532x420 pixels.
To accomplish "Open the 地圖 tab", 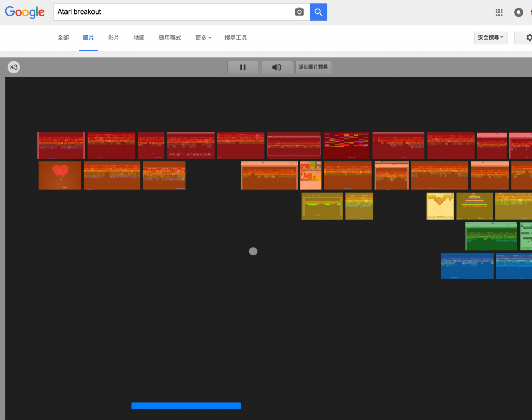I will pyautogui.click(x=139, y=38).
